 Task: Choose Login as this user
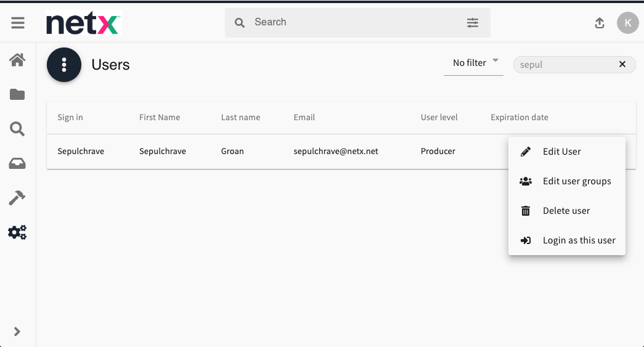pyautogui.click(x=579, y=240)
